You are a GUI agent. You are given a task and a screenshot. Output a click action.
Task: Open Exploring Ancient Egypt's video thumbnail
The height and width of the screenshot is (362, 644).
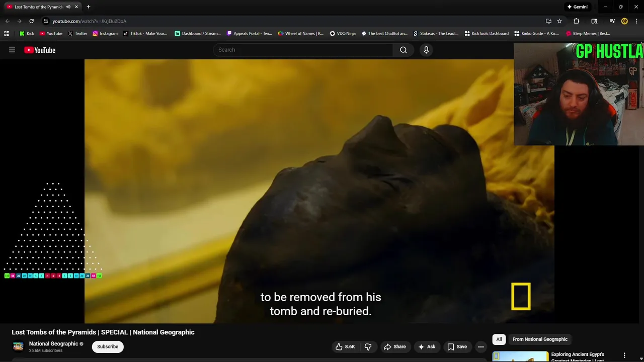click(520, 356)
